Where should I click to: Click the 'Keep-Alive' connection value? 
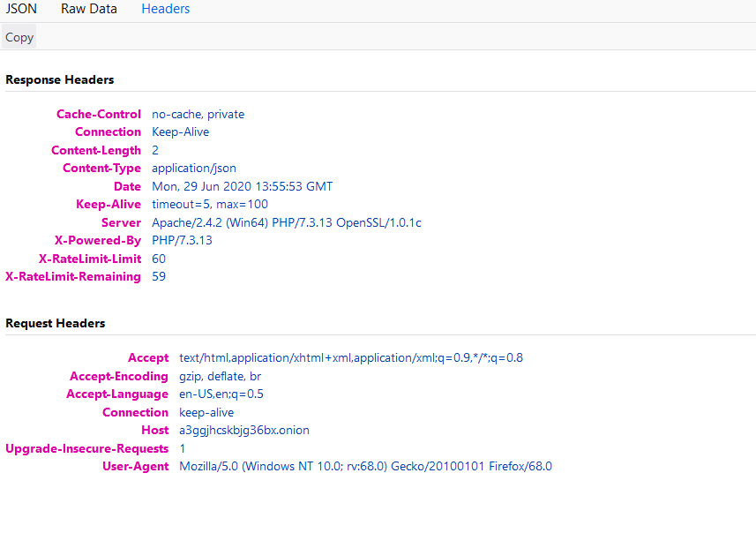pyautogui.click(x=180, y=132)
